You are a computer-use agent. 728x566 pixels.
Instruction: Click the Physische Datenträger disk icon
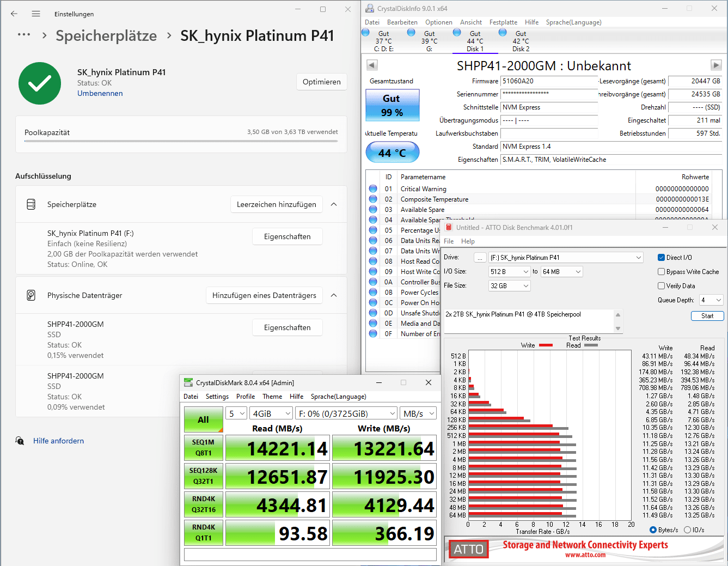click(x=31, y=295)
